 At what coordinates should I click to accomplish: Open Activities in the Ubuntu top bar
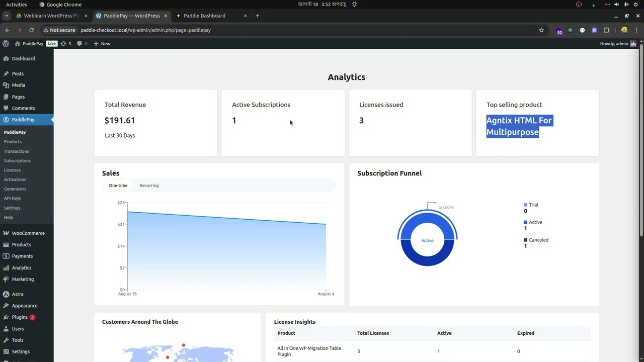point(17,5)
